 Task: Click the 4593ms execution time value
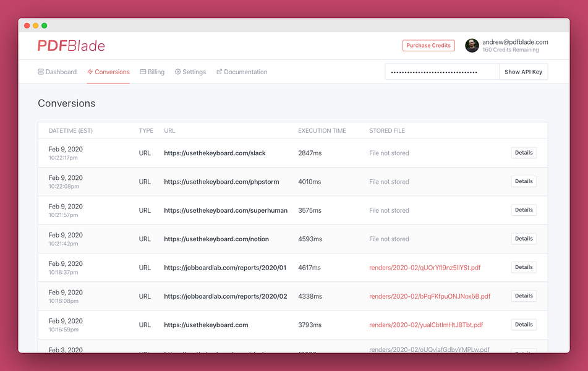[310, 239]
